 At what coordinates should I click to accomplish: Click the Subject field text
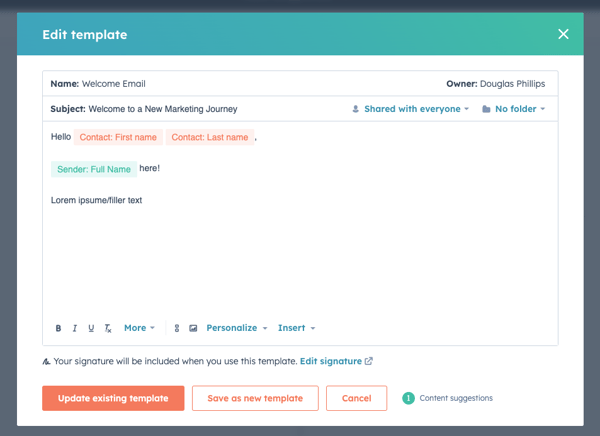(x=163, y=109)
